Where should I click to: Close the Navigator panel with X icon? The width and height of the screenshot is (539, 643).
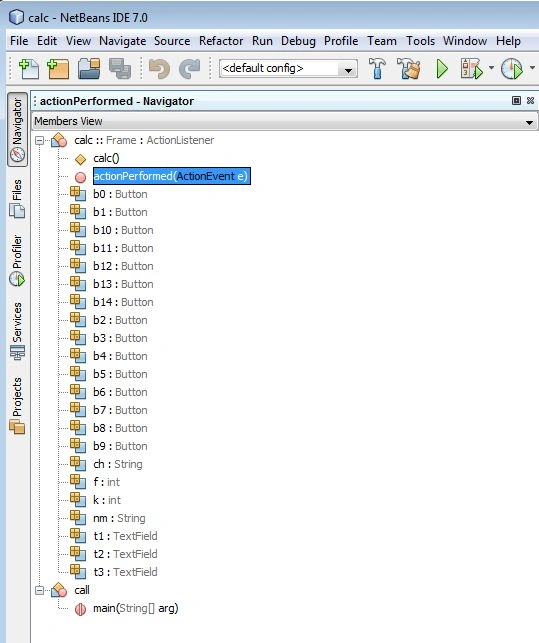point(530,100)
